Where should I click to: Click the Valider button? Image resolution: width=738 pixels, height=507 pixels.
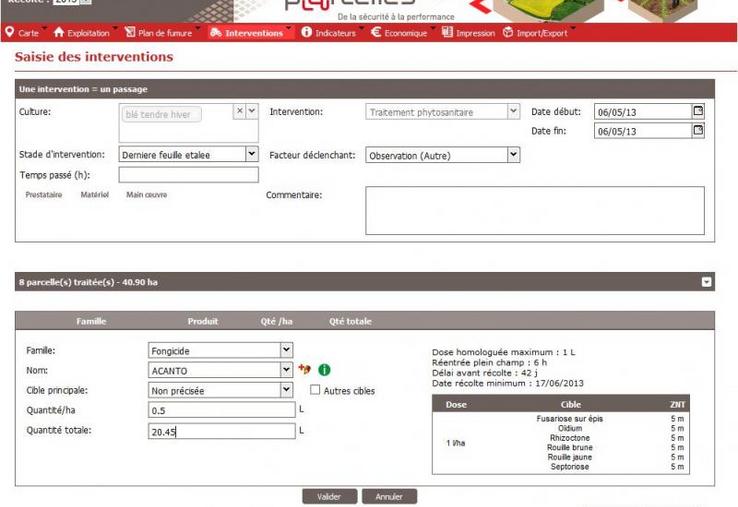coord(329,496)
